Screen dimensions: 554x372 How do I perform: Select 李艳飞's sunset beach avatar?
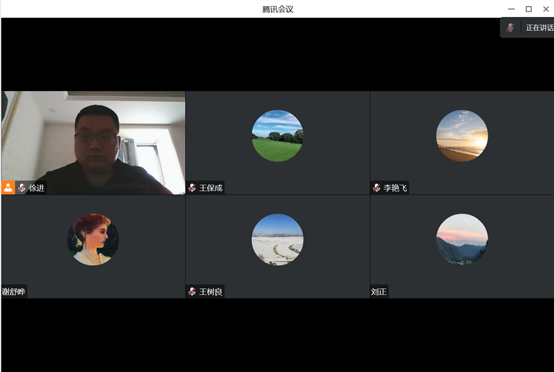coord(462,136)
